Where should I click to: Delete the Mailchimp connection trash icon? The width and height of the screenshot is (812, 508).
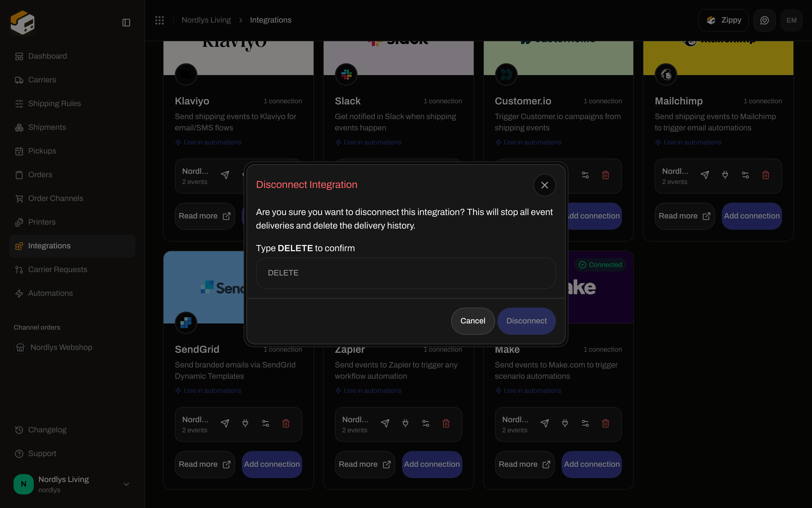click(765, 175)
